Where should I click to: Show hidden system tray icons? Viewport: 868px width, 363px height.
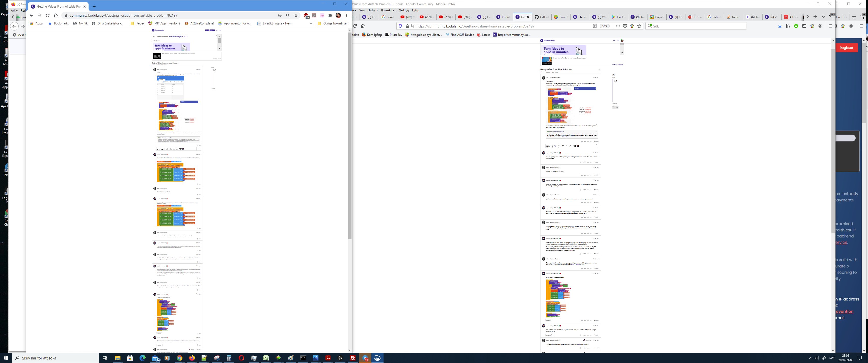pyautogui.click(x=810, y=358)
